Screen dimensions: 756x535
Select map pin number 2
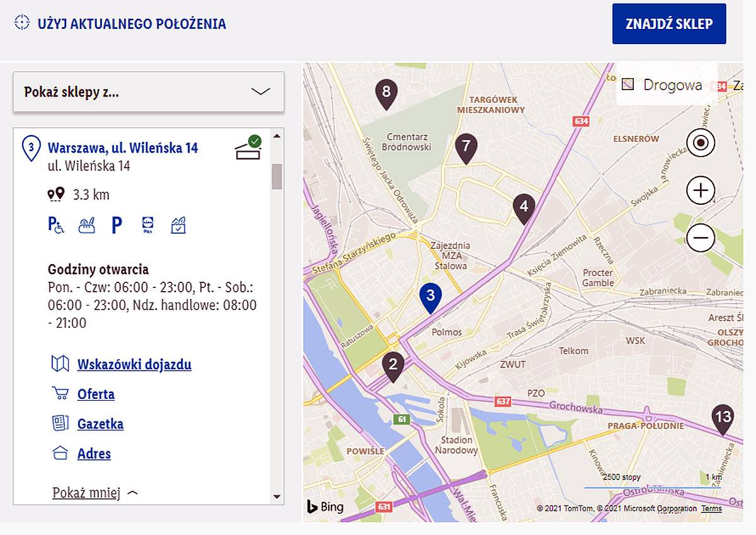click(x=393, y=367)
